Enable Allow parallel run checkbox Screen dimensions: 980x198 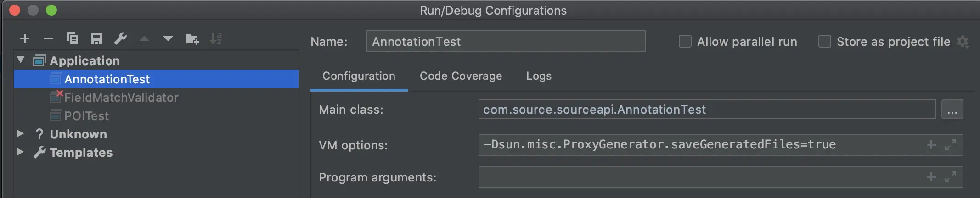click(x=685, y=42)
